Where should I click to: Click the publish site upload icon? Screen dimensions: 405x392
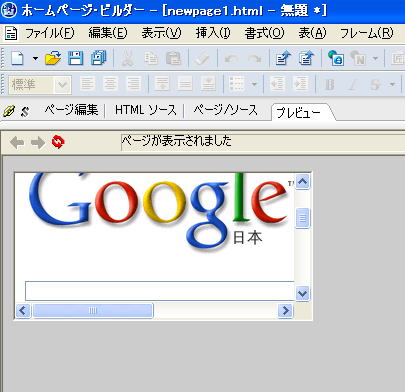pos(306,58)
